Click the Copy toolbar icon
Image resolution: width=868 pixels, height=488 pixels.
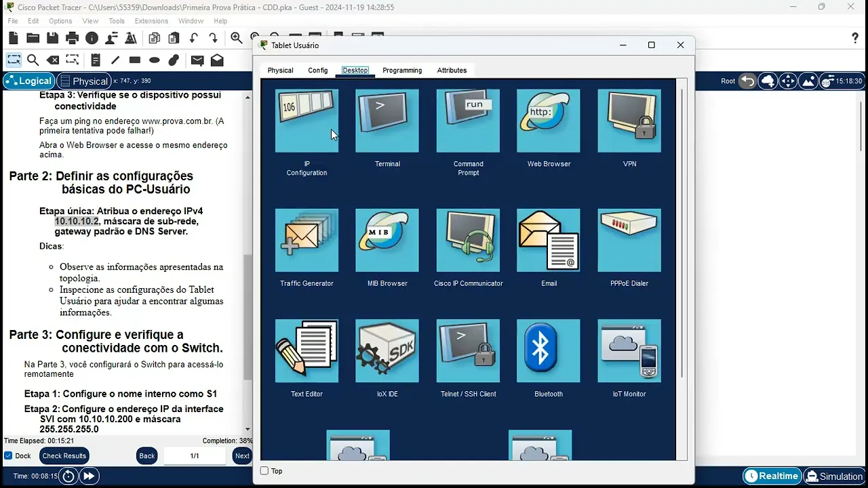click(155, 38)
